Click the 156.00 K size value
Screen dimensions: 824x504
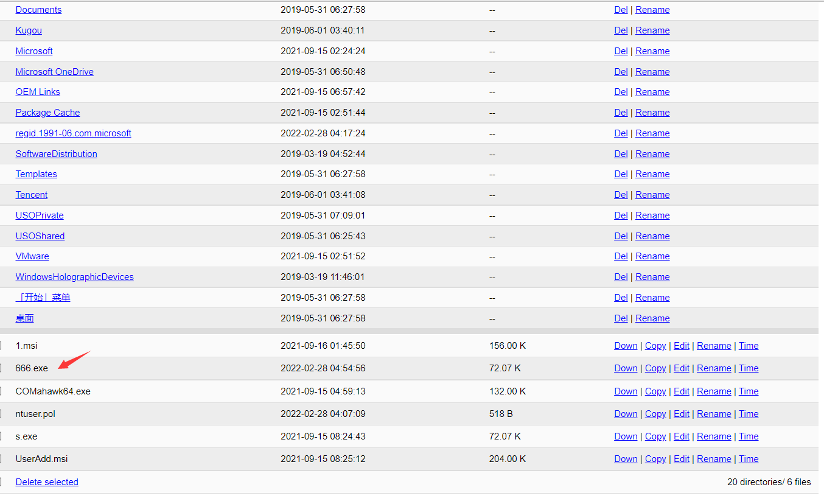(x=508, y=346)
